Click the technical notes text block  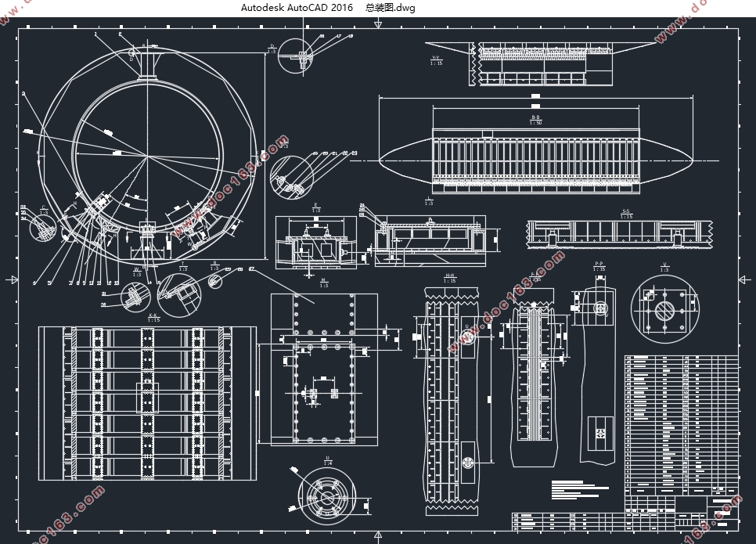581,489
